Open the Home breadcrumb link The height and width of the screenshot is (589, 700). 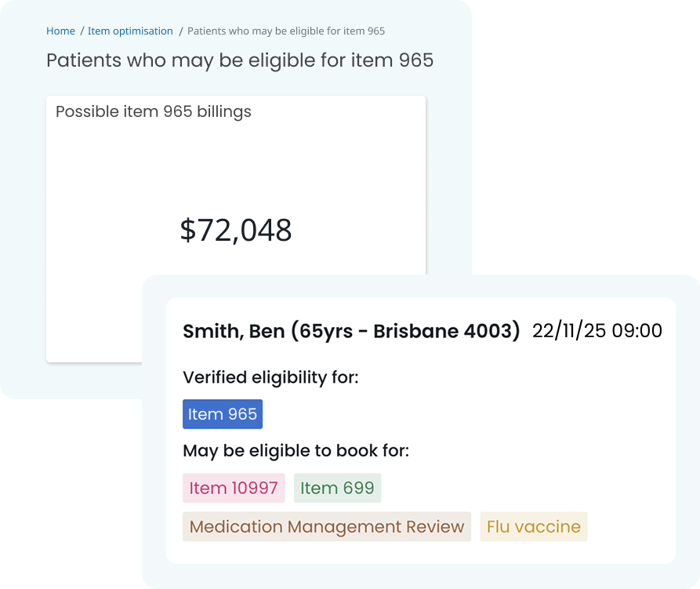(60, 31)
